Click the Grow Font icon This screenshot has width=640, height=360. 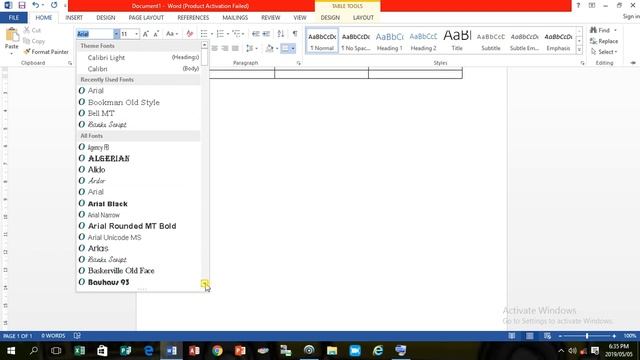tap(146, 34)
